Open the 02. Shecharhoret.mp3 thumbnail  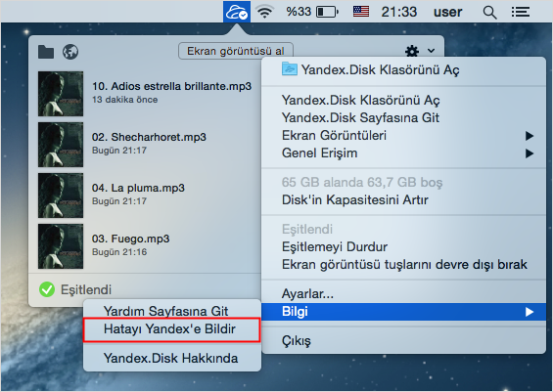point(61,145)
